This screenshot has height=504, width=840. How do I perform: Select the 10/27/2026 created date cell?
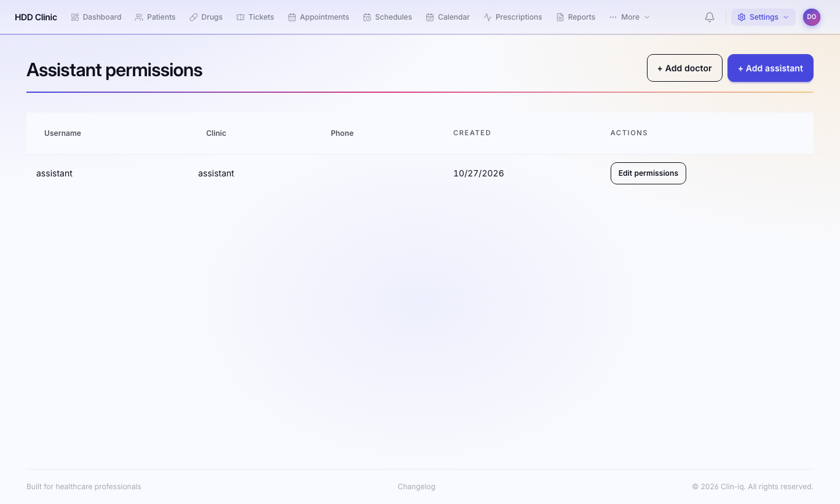click(x=478, y=173)
